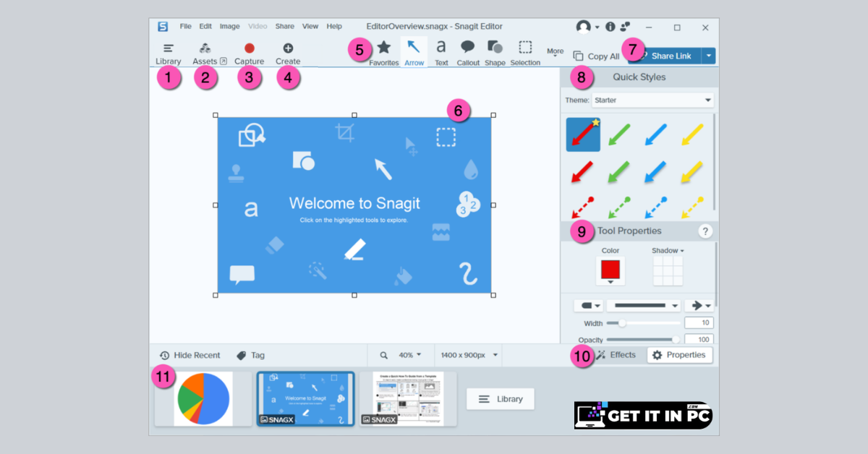Toggle Hide Recent tray
Image resolution: width=868 pixels, height=454 pixels.
coord(190,355)
